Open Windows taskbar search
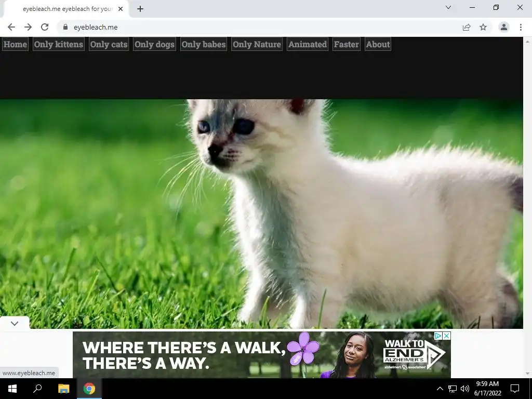 point(37,389)
